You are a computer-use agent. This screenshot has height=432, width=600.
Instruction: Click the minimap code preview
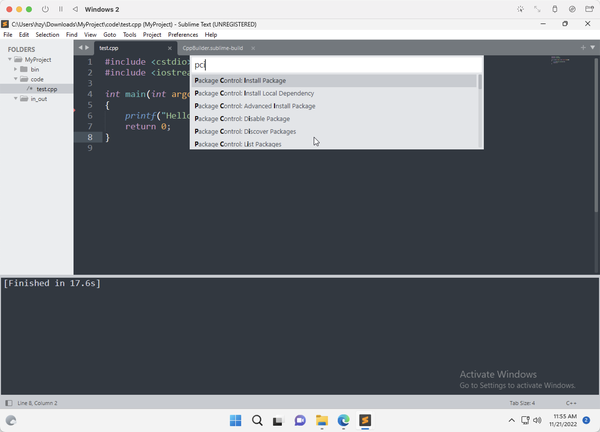click(560, 60)
